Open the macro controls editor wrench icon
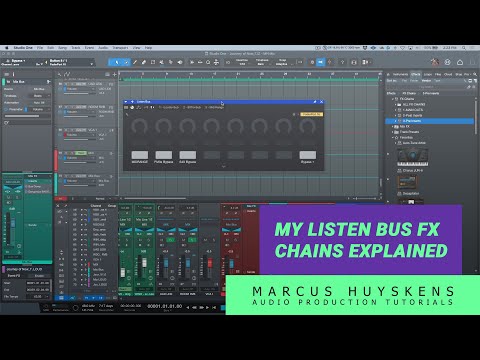 pyautogui.click(x=127, y=114)
